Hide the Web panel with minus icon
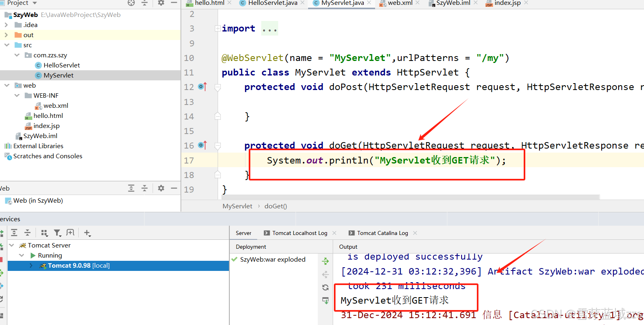The image size is (644, 325). 174,188
